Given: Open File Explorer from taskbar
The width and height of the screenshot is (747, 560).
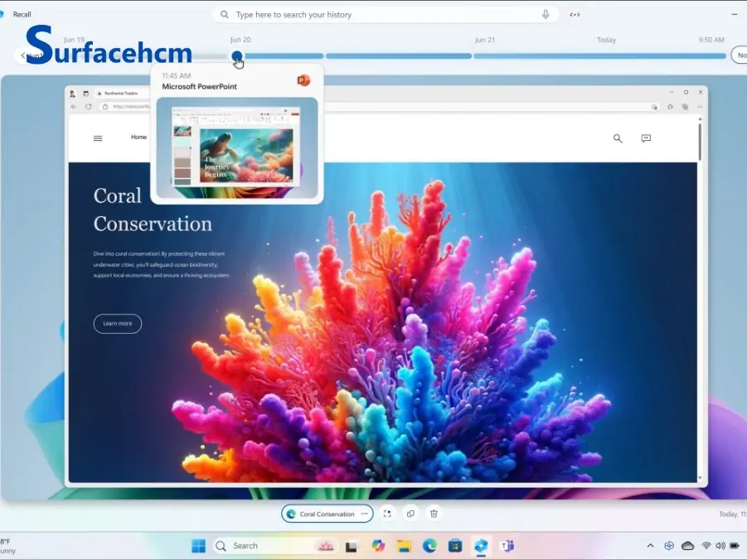Looking at the screenshot, I should 404,546.
